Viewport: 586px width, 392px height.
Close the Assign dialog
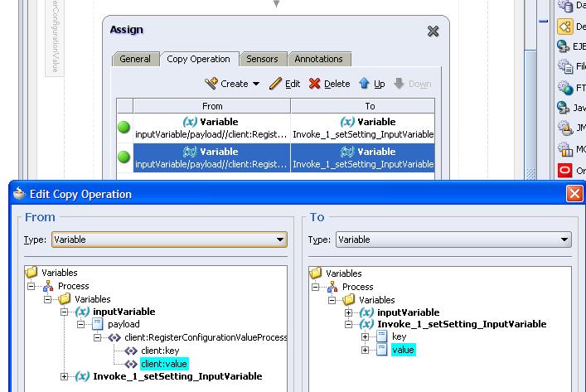(433, 31)
